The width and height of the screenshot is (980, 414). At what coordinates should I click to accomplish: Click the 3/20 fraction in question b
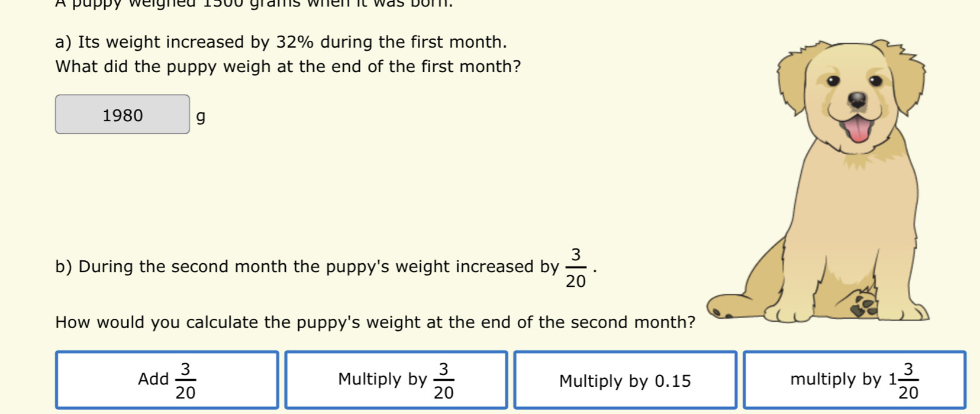coord(575,268)
